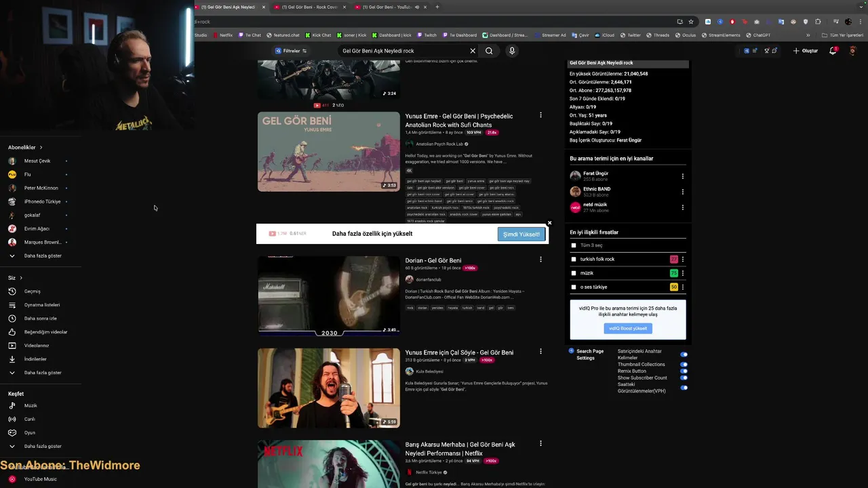Open the ChatGPT bookmark
The image size is (868, 488).
click(757, 35)
